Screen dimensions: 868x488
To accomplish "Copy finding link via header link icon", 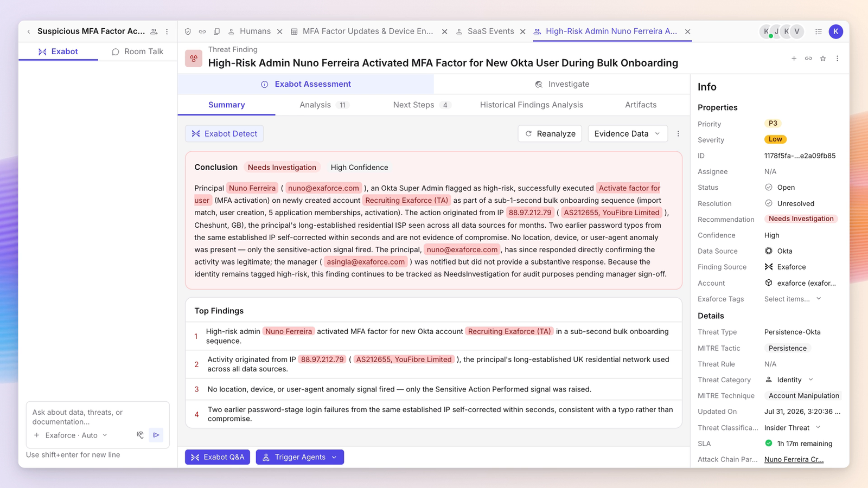I will point(808,58).
